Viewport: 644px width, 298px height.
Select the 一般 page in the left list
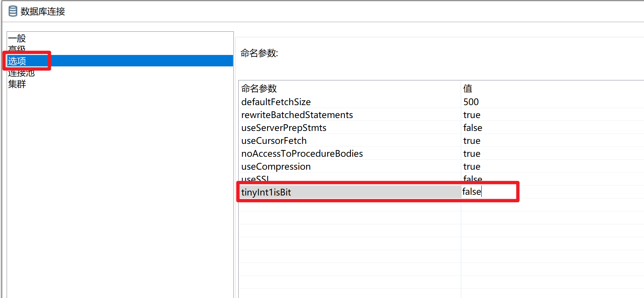click(x=16, y=38)
